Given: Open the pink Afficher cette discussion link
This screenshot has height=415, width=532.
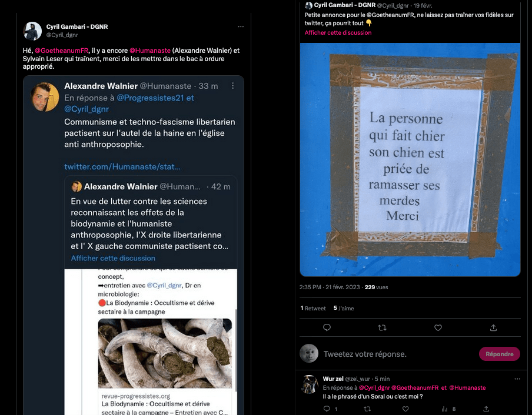Looking at the screenshot, I should click(338, 33).
